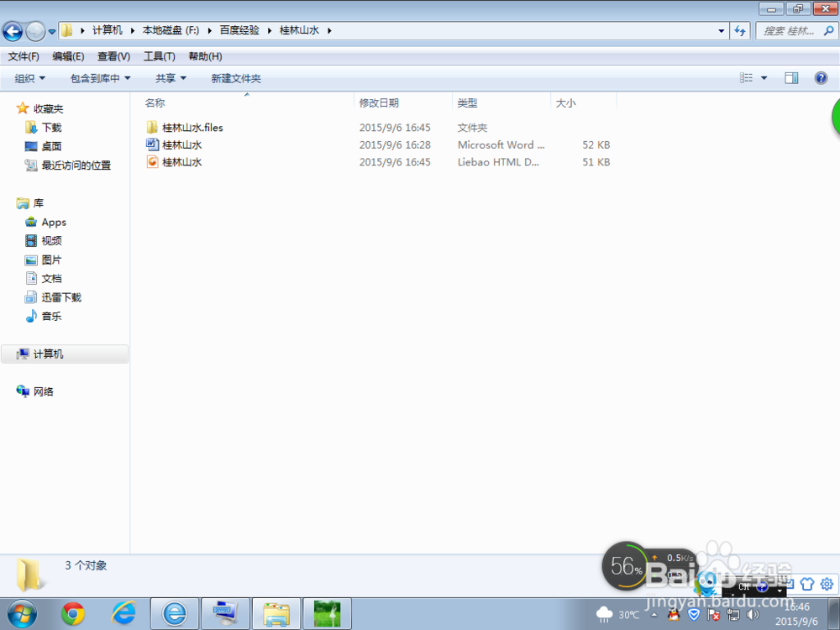Select the 桂林山水 Word document icon
This screenshot has width=840, height=630.
click(152, 144)
